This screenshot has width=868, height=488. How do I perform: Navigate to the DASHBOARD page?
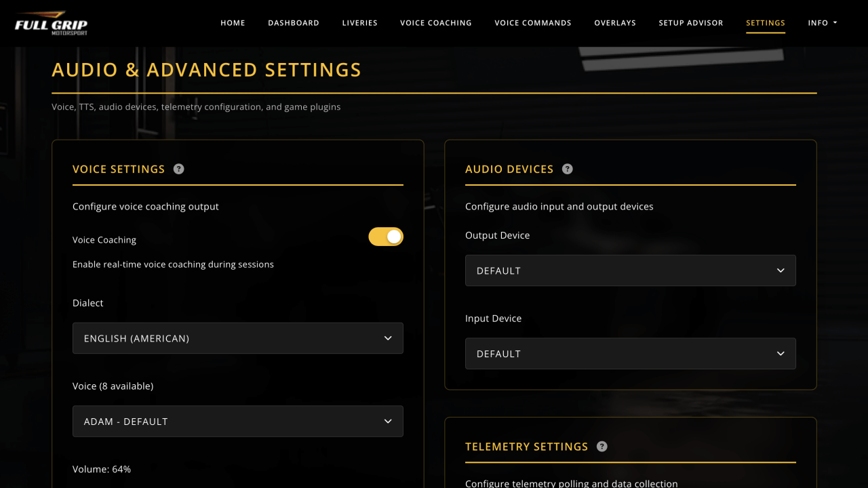(x=294, y=22)
